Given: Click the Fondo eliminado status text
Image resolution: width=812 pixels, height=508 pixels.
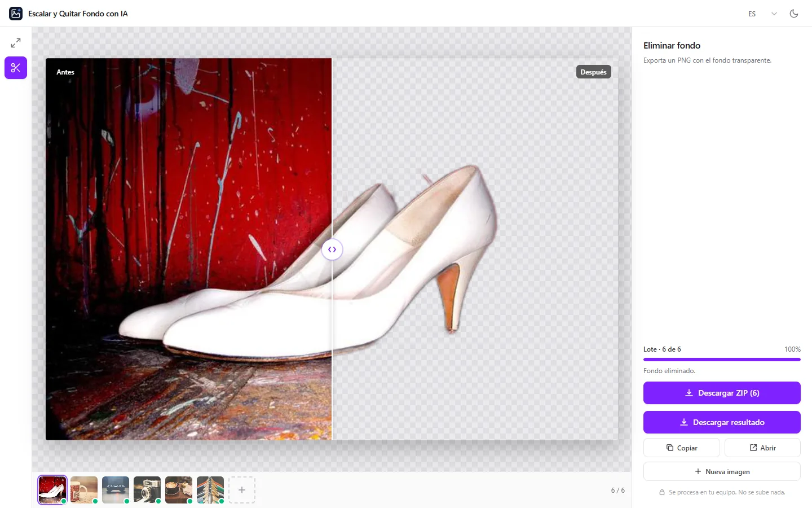Looking at the screenshot, I should (x=669, y=371).
